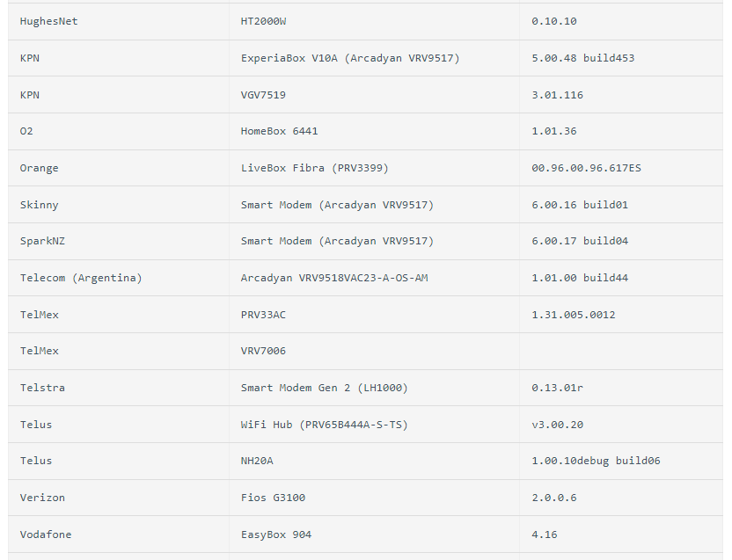Image resolution: width=732 pixels, height=560 pixels.
Task: Click the O2 vendor cell
Action: coord(26,131)
